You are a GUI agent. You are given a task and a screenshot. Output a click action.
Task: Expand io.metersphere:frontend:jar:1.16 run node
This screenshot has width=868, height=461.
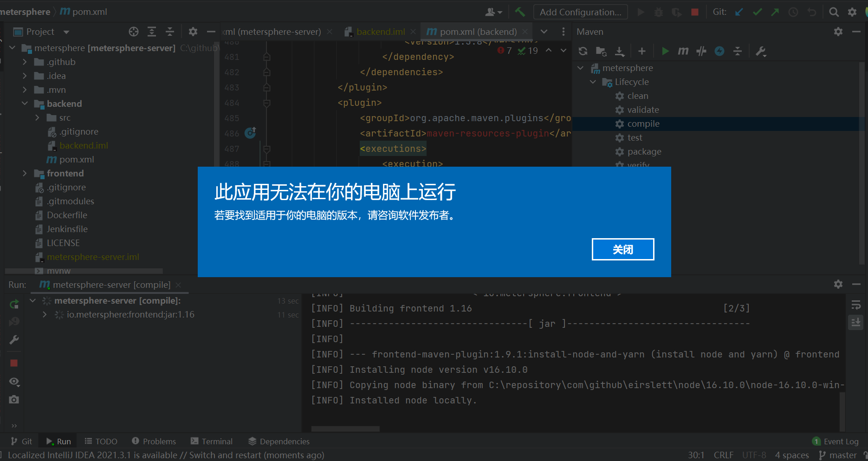(45, 314)
